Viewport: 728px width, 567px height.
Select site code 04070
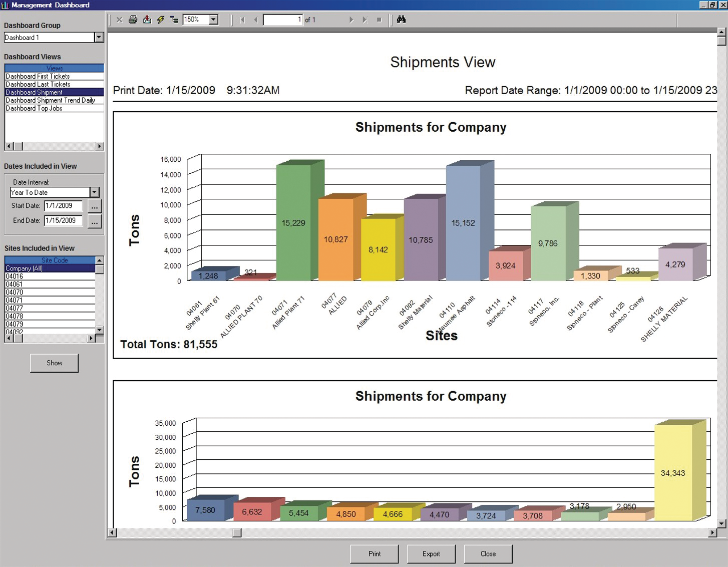50,292
